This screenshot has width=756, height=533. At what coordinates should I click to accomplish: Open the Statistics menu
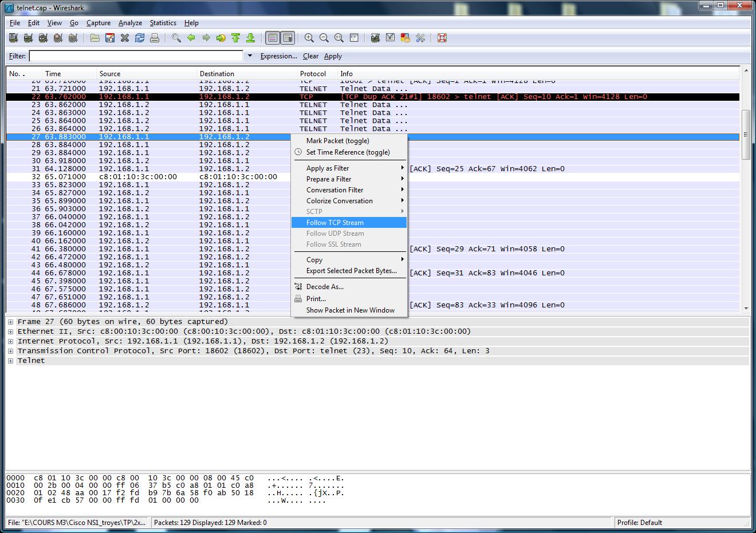point(163,23)
